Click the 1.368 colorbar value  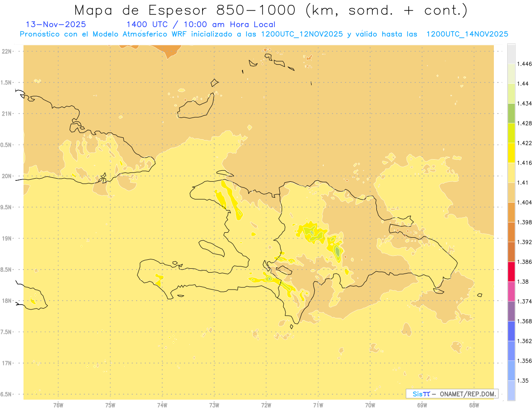point(525,321)
